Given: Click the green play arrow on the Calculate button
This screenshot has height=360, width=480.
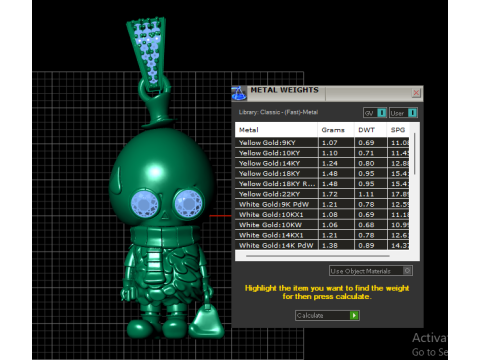Looking at the screenshot, I should 354,315.
